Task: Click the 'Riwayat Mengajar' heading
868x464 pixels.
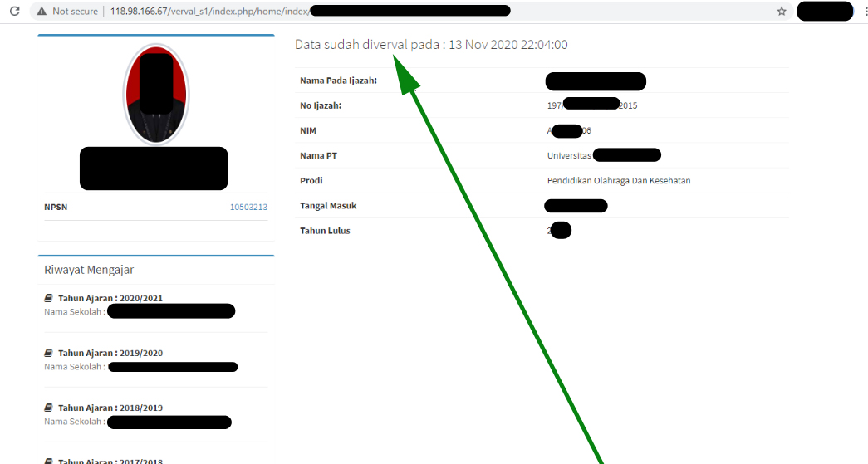Action: (89, 270)
